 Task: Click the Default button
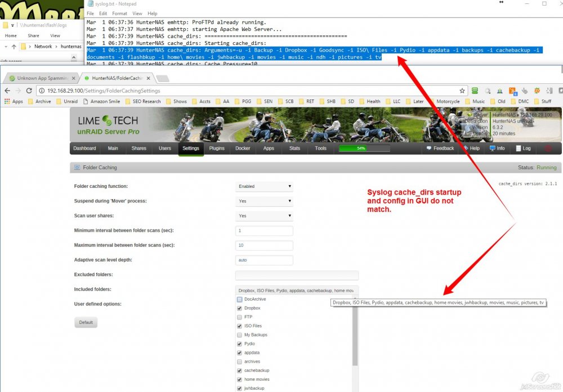click(x=86, y=322)
